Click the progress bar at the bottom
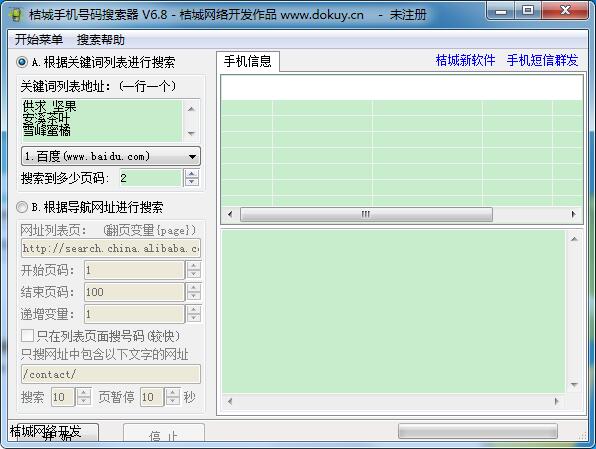The height and width of the screenshot is (449, 596). [478, 431]
